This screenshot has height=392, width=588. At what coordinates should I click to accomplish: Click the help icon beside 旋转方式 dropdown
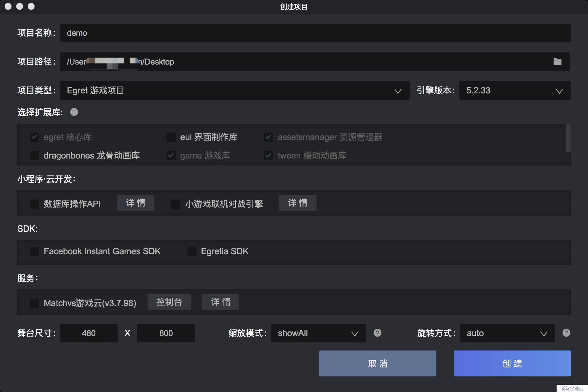coord(566,333)
